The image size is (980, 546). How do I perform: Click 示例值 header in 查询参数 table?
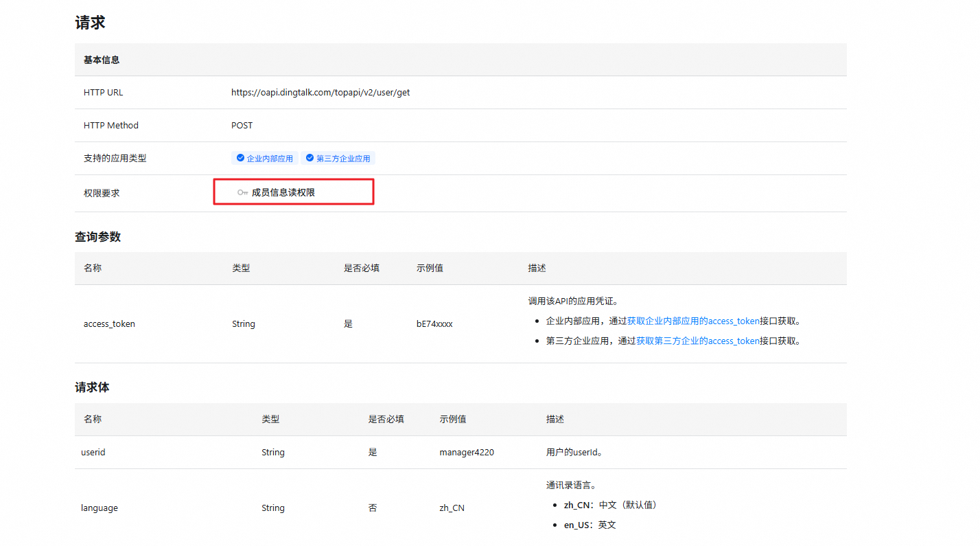[430, 269]
